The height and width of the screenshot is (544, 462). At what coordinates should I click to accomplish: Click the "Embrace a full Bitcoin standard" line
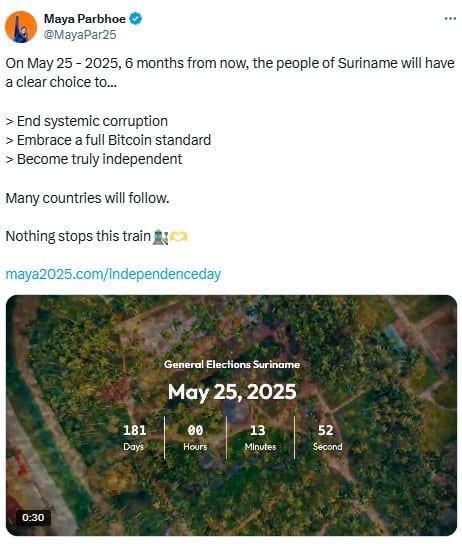pos(108,140)
